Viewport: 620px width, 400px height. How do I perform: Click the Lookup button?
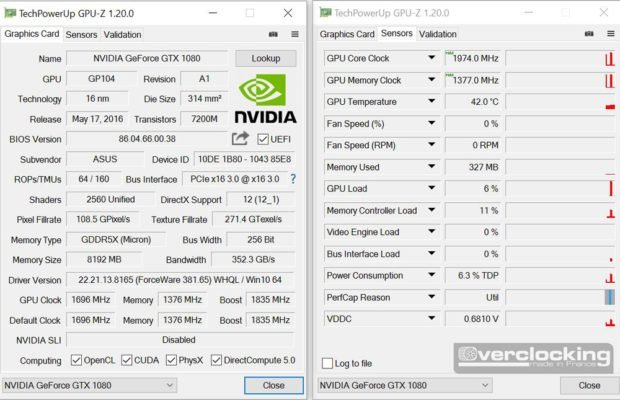point(265,59)
